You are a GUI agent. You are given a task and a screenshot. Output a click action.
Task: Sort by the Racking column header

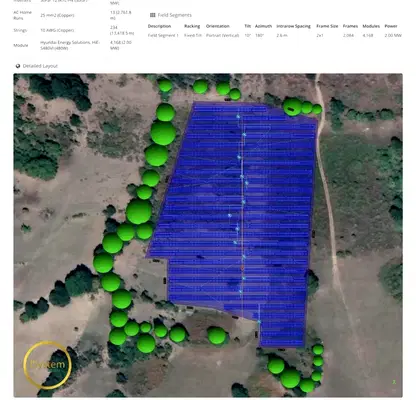click(x=192, y=26)
